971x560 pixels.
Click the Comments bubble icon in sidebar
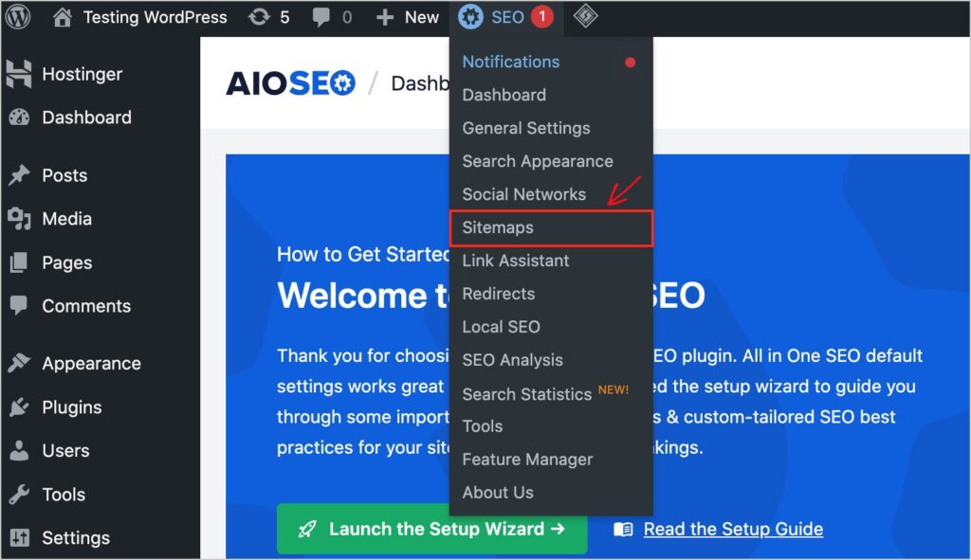(x=19, y=306)
